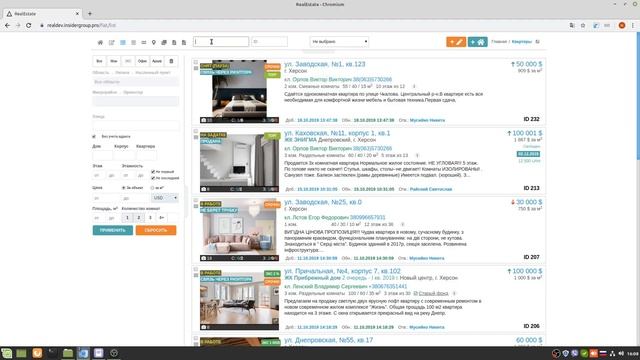The image size is (640, 360).
Task: Open the listing 'ул. Каховская, №11, корпус 1, кв.1'
Action: coord(337,133)
